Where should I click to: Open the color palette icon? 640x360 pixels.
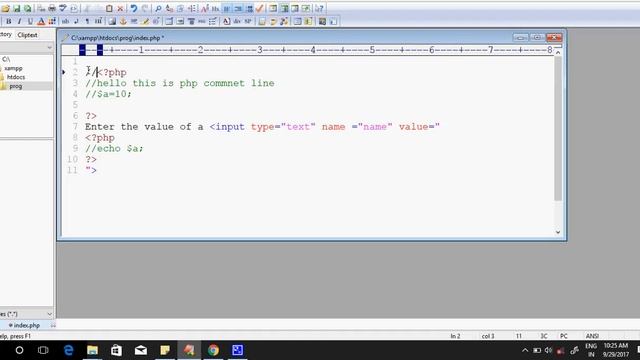52,21
